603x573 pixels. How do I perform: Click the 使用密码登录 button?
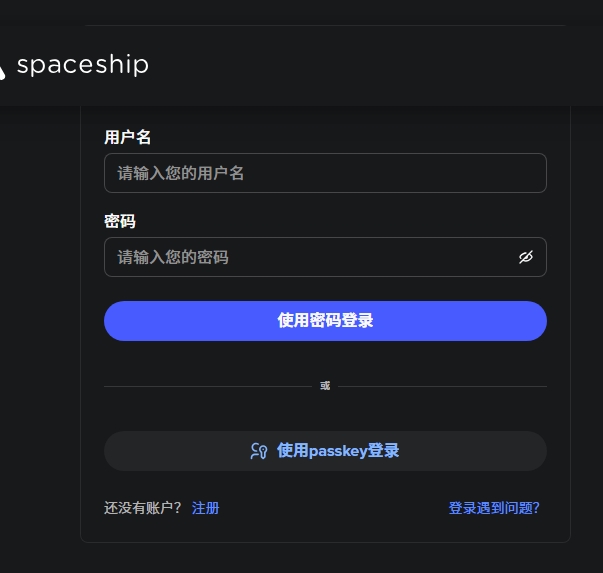(325, 321)
